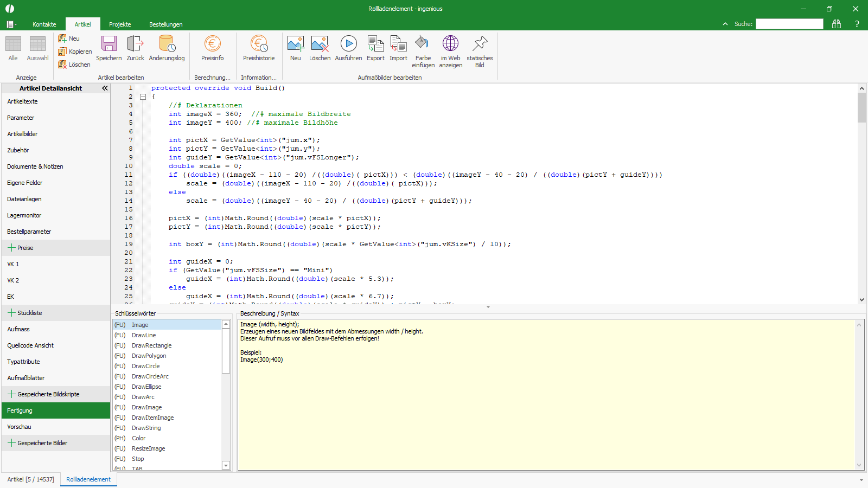Click the Zurück icon
The image size is (868, 488).
135,48
